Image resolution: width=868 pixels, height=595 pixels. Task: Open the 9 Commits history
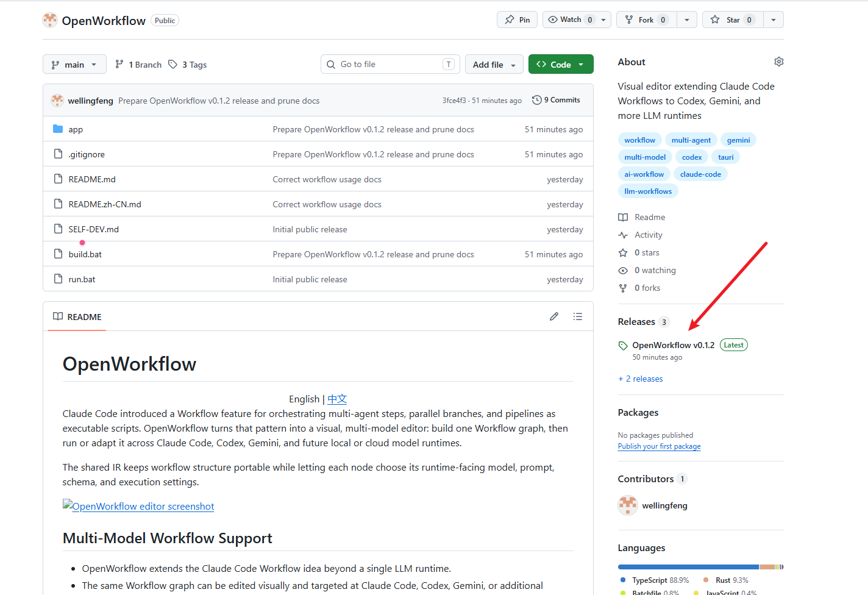556,100
